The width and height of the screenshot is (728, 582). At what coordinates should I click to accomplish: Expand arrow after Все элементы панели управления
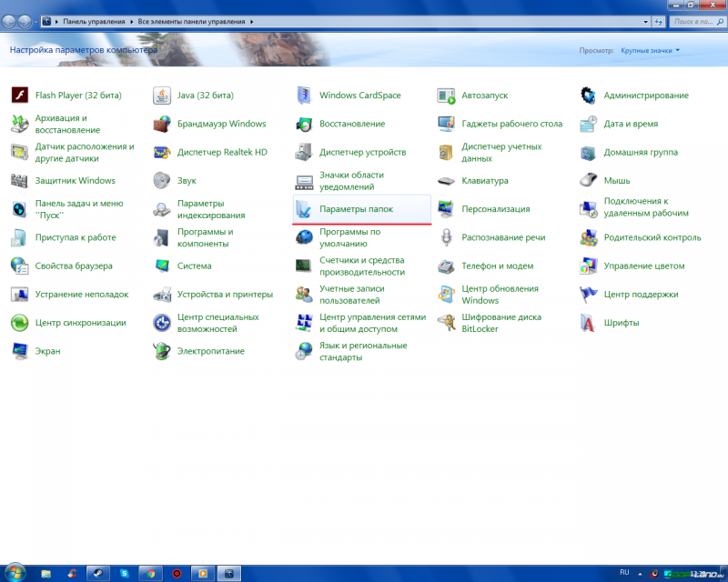pyautogui.click(x=252, y=21)
